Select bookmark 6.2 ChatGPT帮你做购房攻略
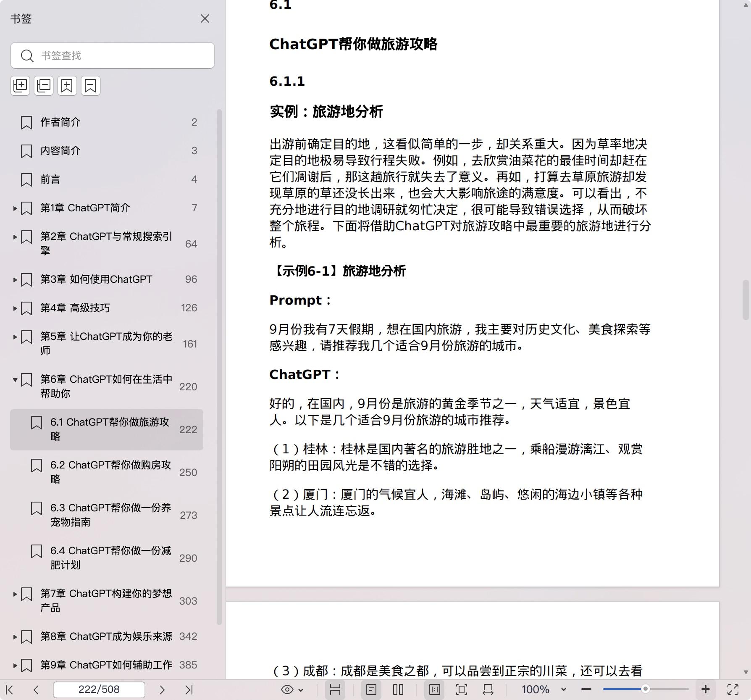Image resolution: width=751 pixels, height=700 pixels. (107, 472)
